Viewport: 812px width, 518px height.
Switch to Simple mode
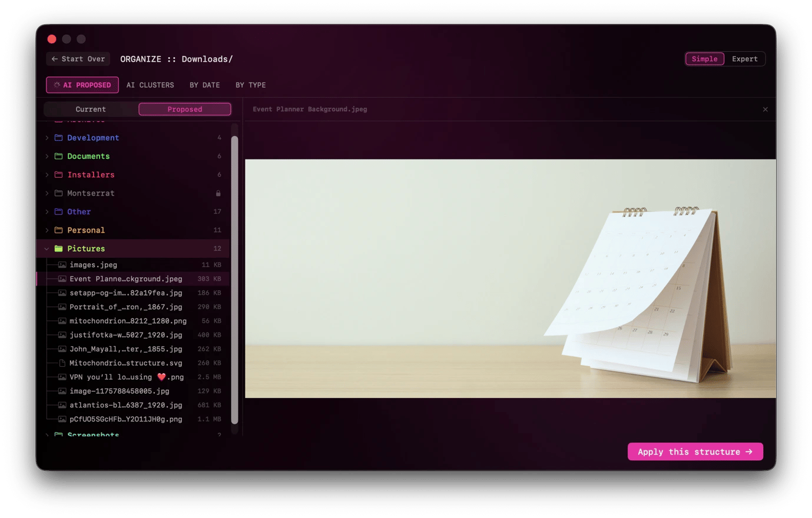pos(705,59)
